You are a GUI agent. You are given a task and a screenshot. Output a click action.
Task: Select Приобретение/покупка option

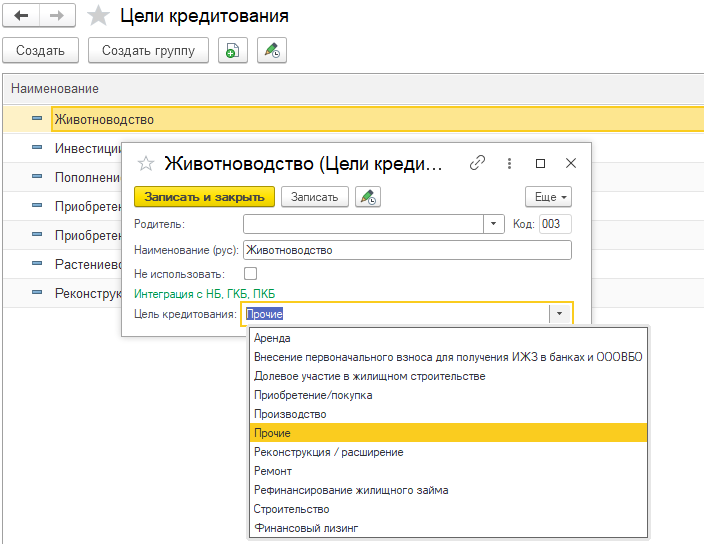point(449,395)
